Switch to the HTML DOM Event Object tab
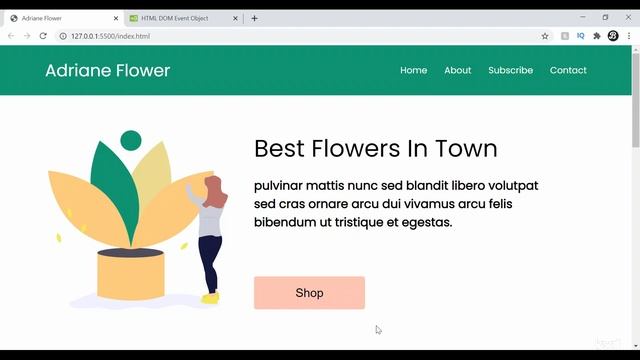Screen dimensions: 640x360 184,18
